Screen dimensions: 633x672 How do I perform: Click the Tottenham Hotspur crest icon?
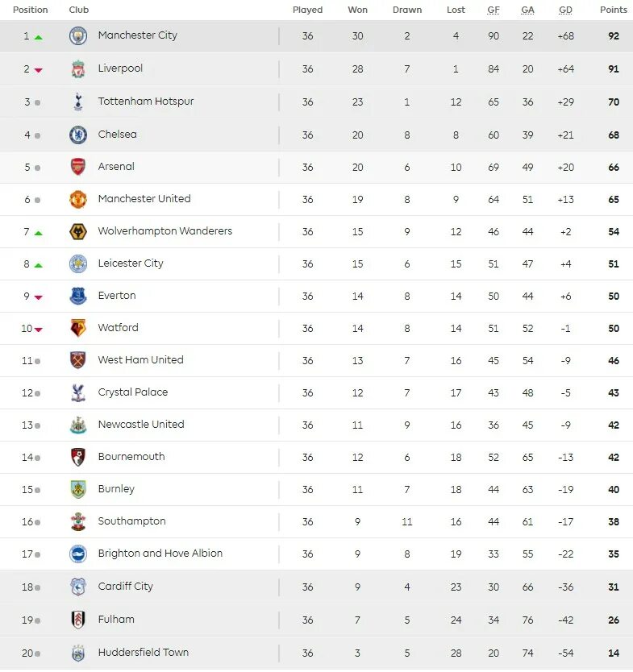(x=78, y=102)
